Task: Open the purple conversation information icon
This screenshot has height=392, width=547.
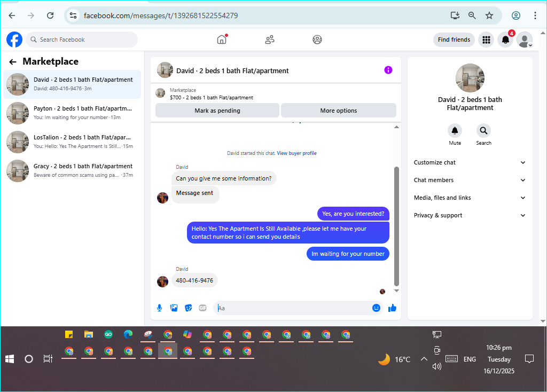Action: (388, 70)
